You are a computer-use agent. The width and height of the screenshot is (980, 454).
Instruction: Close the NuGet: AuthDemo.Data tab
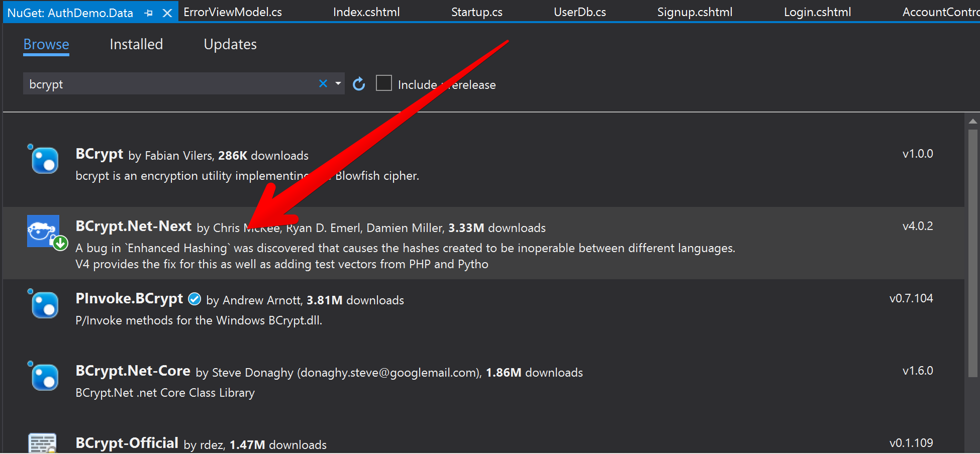[x=167, y=13]
